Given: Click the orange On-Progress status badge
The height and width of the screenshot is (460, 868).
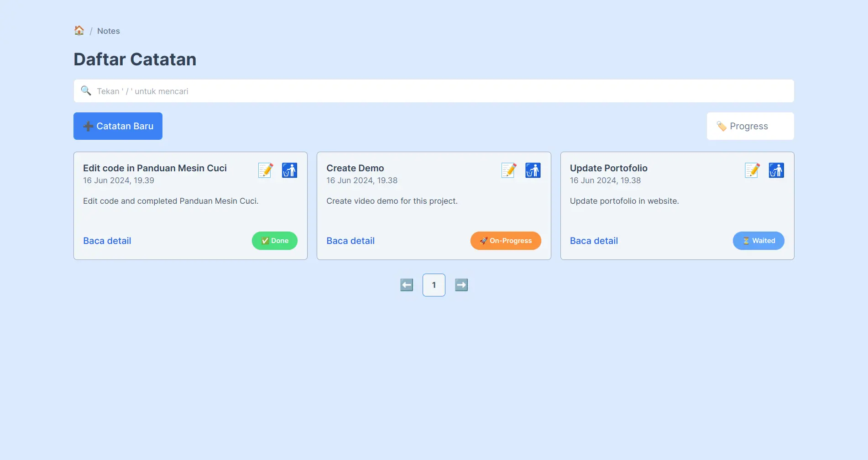Looking at the screenshot, I should click(506, 241).
